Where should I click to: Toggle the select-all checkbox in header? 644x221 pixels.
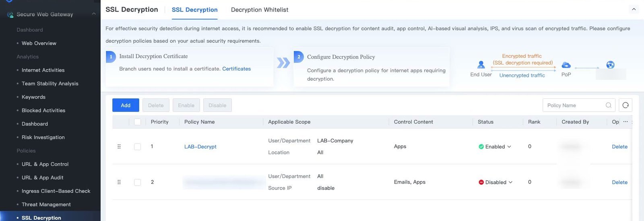[x=138, y=122]
